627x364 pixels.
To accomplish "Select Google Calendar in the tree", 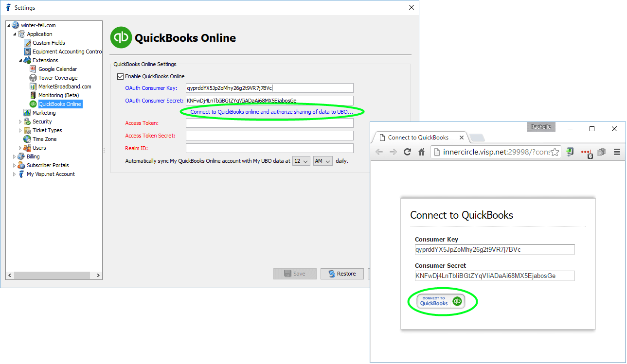I will tap(57, 69).
